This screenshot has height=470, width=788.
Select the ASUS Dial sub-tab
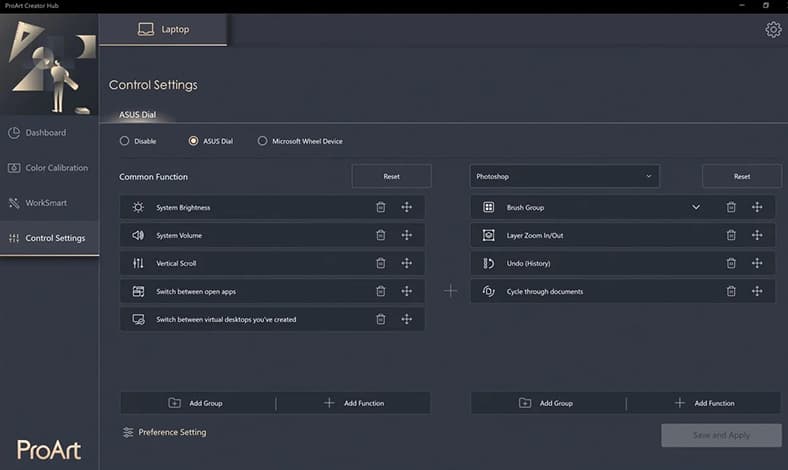coord(137,115)
